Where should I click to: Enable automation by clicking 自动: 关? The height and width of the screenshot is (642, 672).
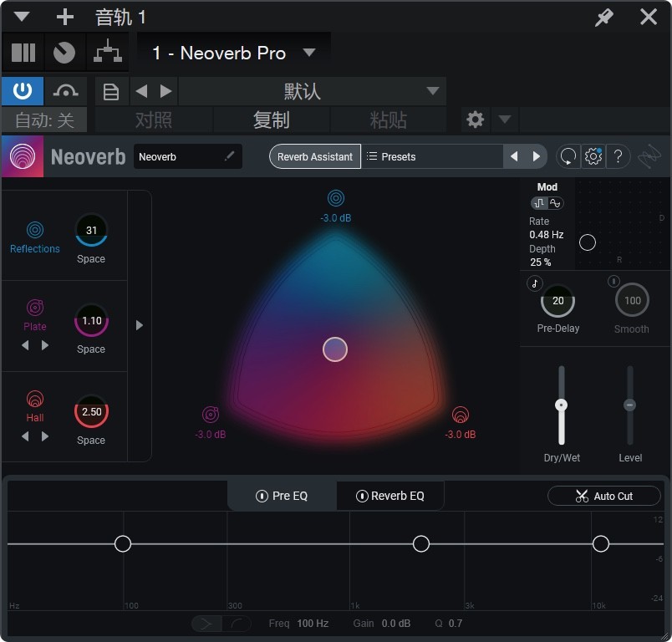click(43, 120)
